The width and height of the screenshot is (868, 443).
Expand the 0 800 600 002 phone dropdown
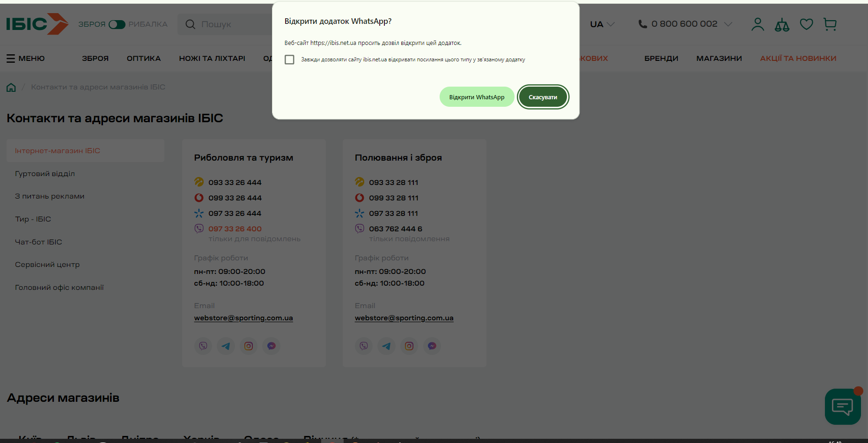[x=728, y=24]
